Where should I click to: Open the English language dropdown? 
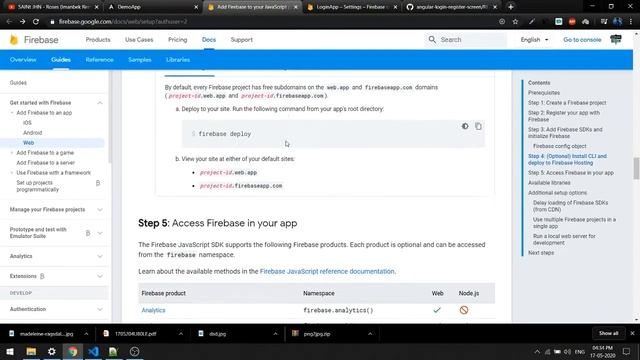pyautogui.click(x=534, y=40)
